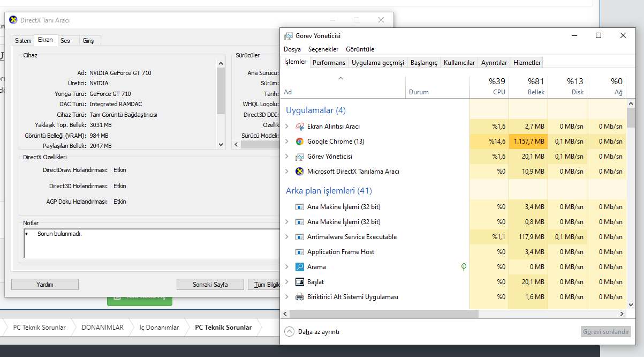Image resolution: width=644 pixels, height=357 pixels.
Task: Expand the Microsoft DirectX Tanılama Aracı row
Action: 287,172
